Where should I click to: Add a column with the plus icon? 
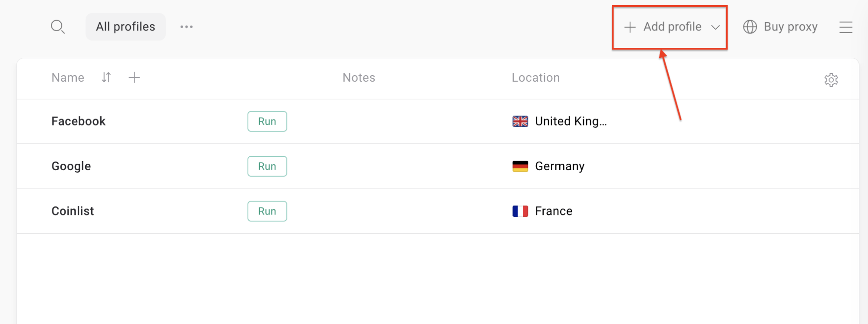coord(134,77)
